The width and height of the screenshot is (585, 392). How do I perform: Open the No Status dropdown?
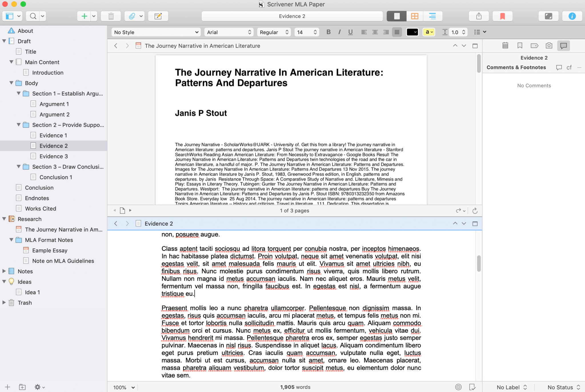(x=563, y=387)
